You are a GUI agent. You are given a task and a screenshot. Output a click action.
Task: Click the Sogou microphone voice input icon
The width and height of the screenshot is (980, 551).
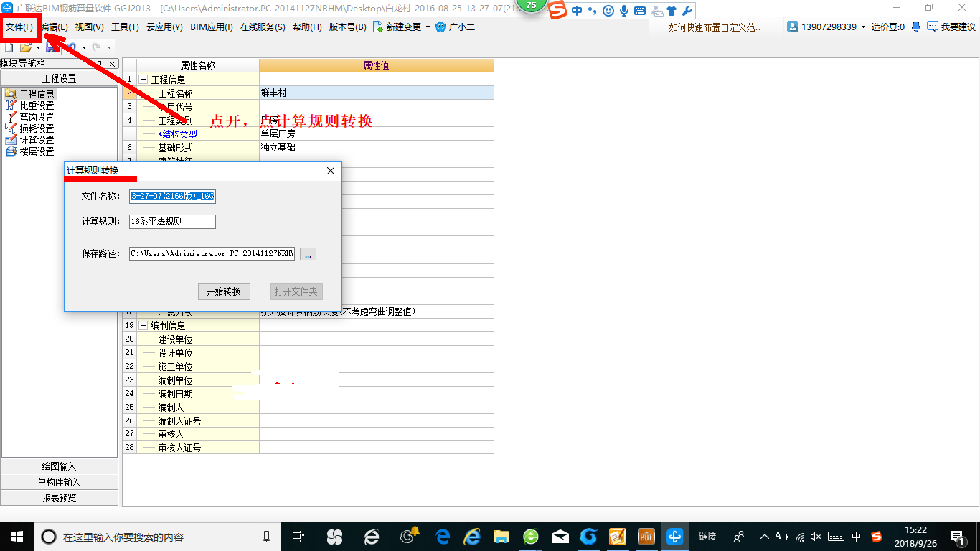[624, 11]
